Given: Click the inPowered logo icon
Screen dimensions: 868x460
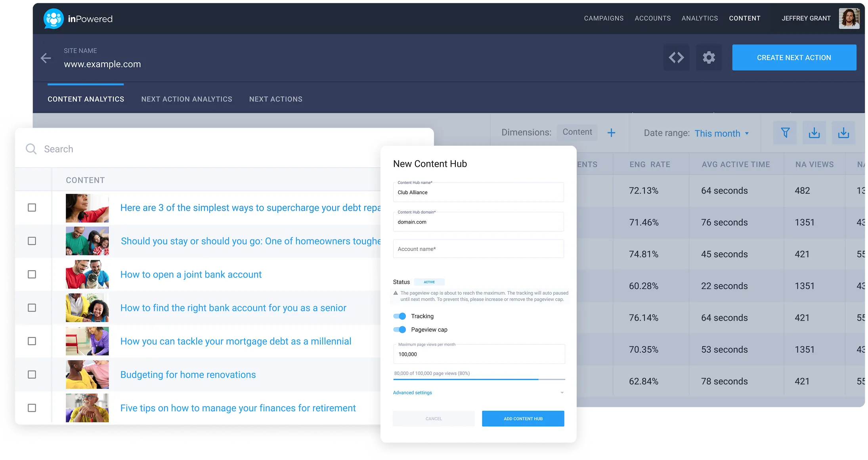Looking at the screenshot, I should click(x=54, y=19).
